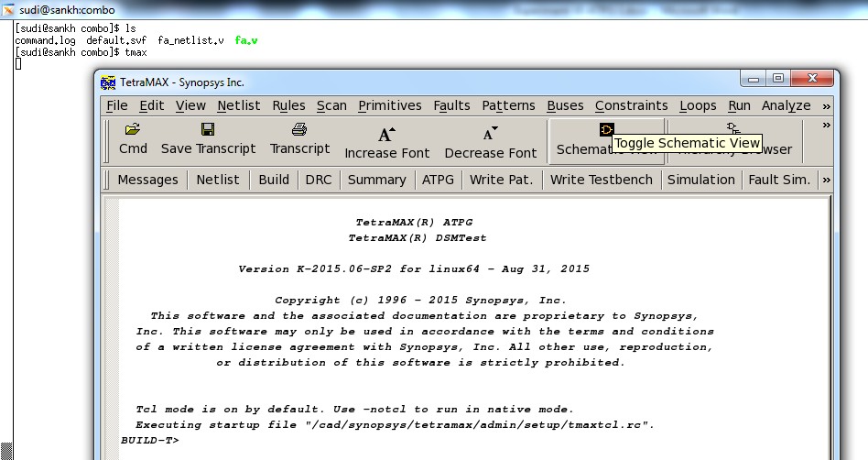Expand the command toolbar overflow chevron
868x460 pixels.
pyautogui.click(x=826, y=181)
